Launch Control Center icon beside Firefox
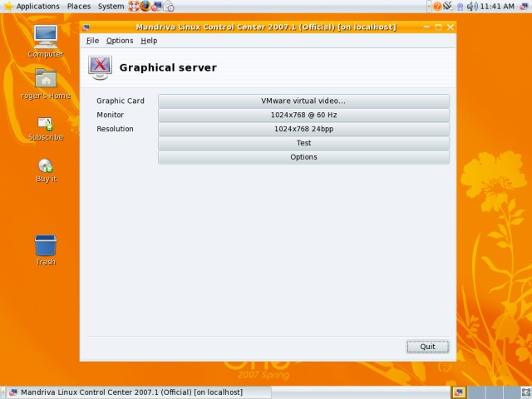Viewport: 532px width, 399px height. [156, 6]
